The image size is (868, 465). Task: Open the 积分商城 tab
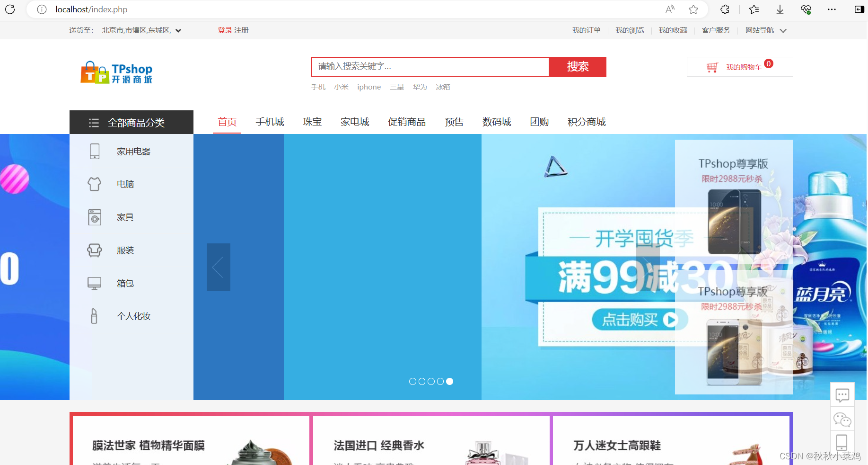point(586,122)
